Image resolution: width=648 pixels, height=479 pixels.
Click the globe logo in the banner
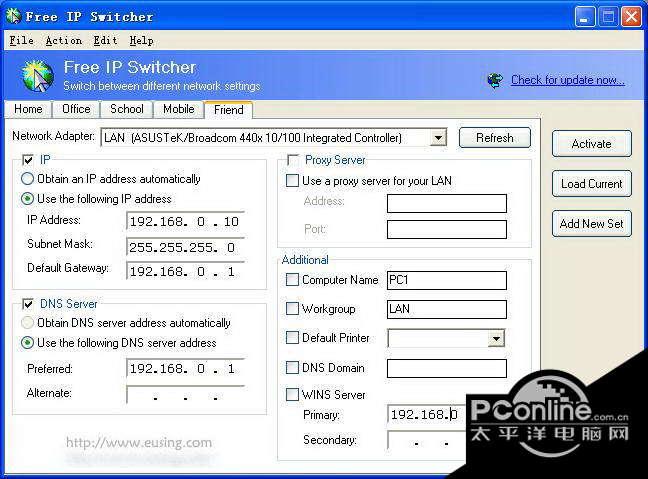point(38,76)
